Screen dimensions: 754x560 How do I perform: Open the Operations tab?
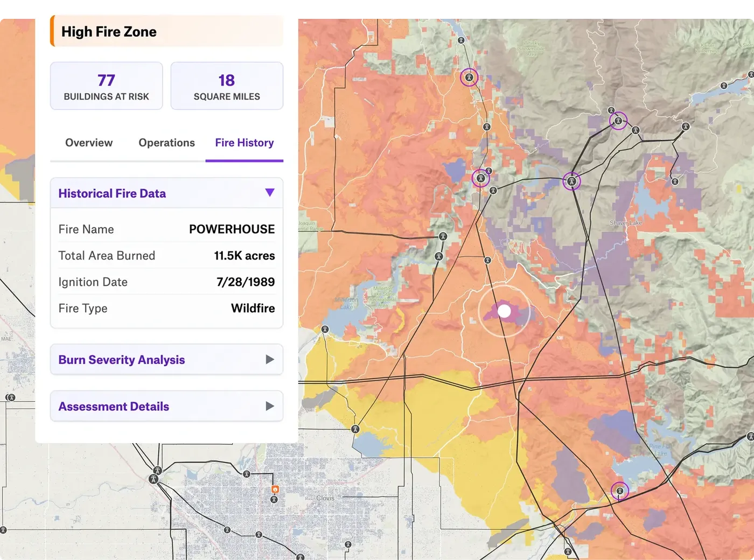pyautogui.click(x=166, y=143)
